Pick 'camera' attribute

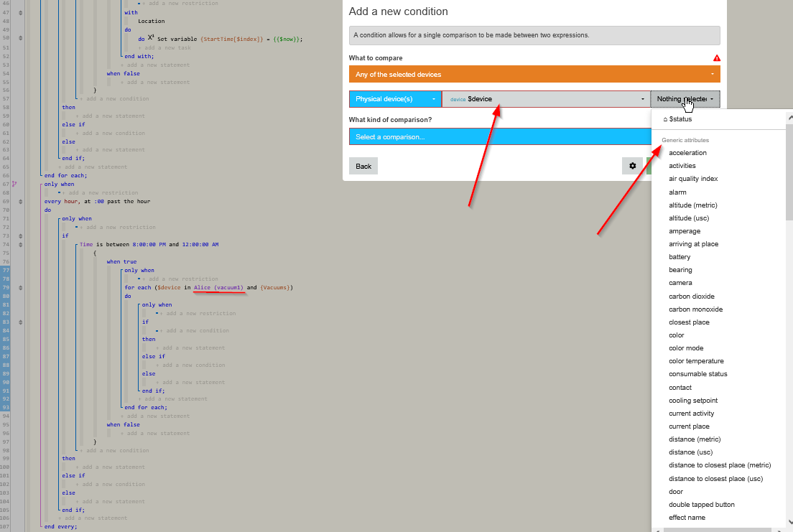(x=680, y=283)
